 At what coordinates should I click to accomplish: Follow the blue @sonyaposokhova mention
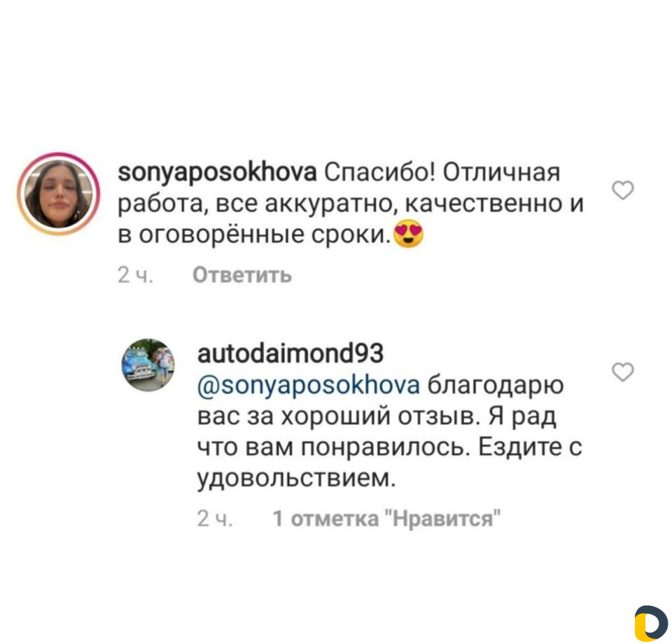pyautogui.click(x=309, y=385)
